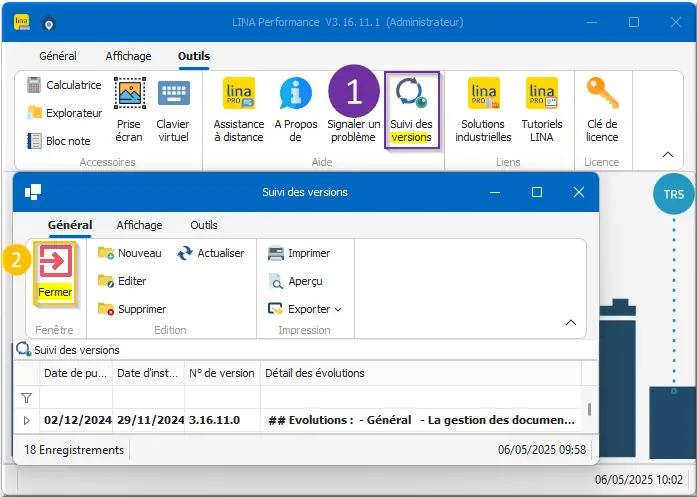Create a Nouveau version entry
697x497 pixels.
pos(129,253)
